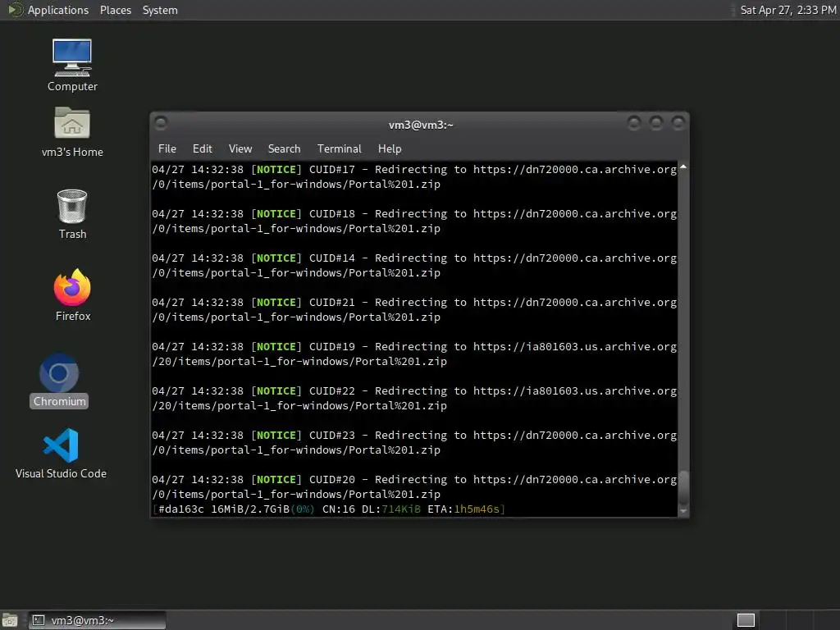Click the DL:714KiB speed text

(x=391, y=509)
